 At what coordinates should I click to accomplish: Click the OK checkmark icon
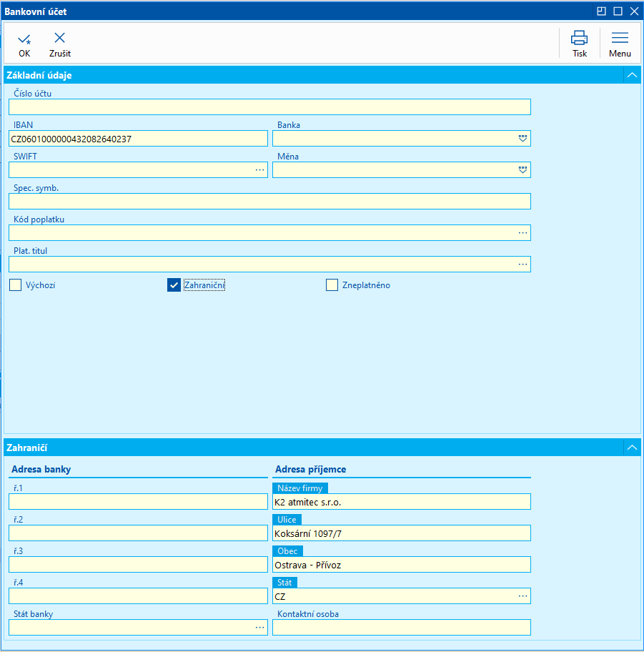[24, 39]
